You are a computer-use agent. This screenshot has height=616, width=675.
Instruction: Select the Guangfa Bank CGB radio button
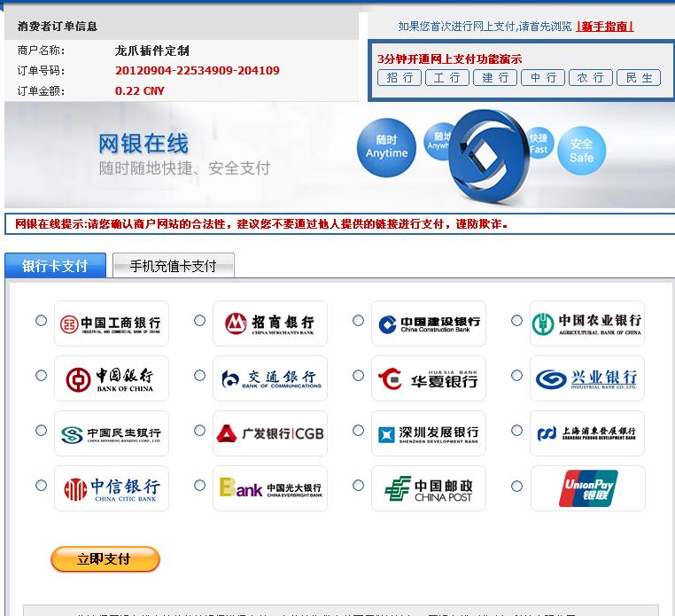(x=199, y=431)
